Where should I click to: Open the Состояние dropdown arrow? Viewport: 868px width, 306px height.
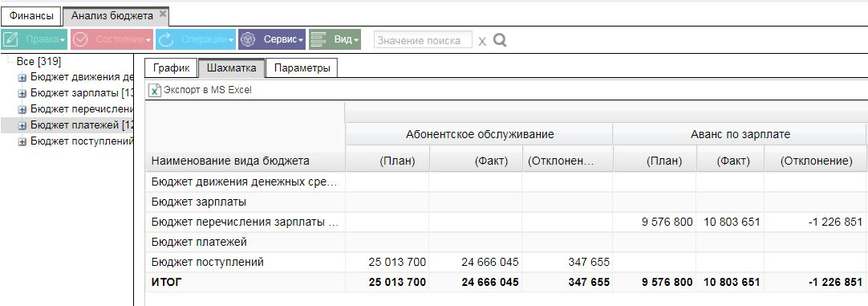149,40
